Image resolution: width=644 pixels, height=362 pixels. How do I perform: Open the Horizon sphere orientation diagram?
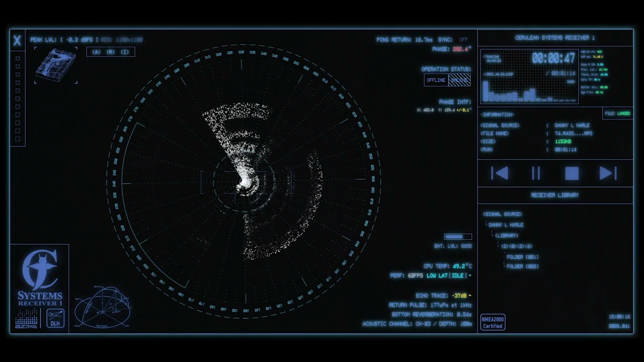[x=102, y=307]
